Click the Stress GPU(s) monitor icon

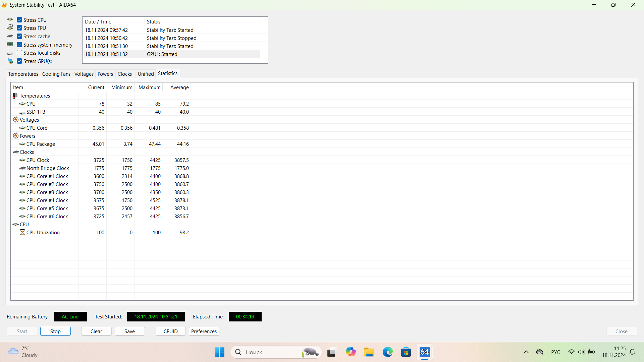coord(10,61)
